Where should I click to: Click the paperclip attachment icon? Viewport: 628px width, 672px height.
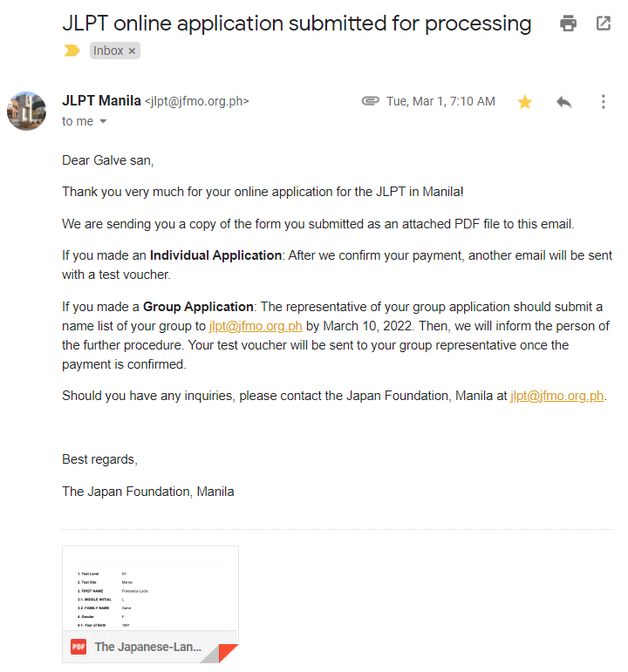[x=371, y=101]
